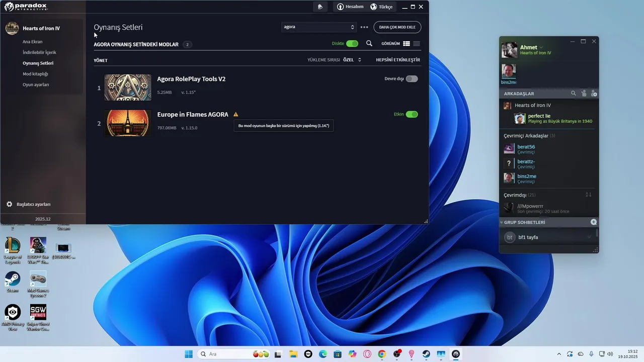Collapse the Çevrimdışı friends group
This screenshot has width=644, height=362.
point(520,195)
